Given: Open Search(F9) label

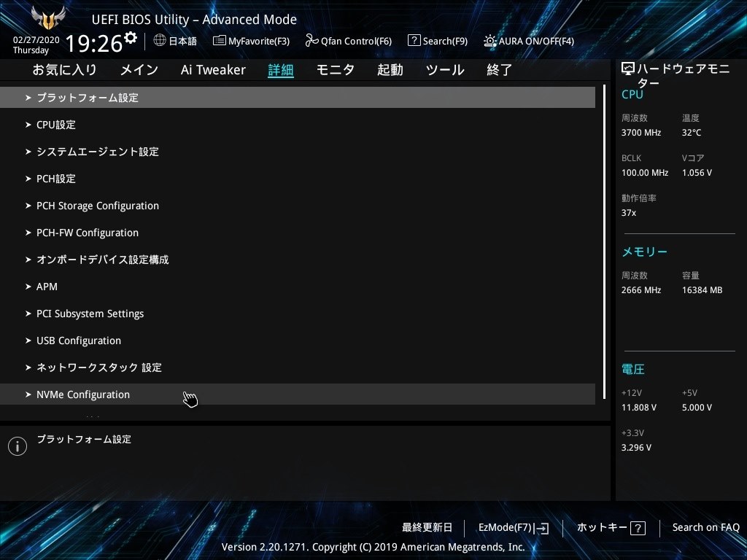Looking at the screenshot, I should click(445, 42).
